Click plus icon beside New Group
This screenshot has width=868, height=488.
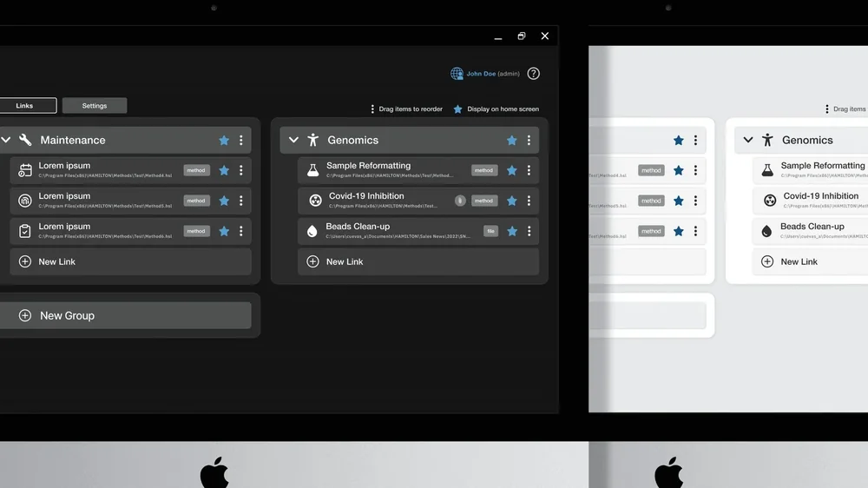pyautogui.click(x=25, y=315)
